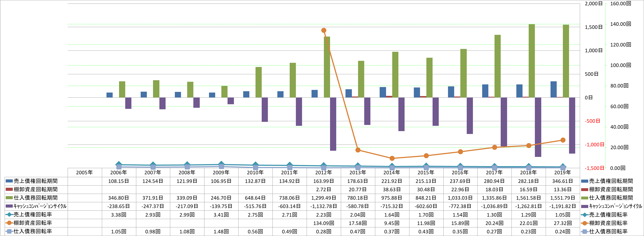Click right legend entry 仕入債務回転期間
The width and height of the screenshot is (644, 236).
(x=607, y=198)
